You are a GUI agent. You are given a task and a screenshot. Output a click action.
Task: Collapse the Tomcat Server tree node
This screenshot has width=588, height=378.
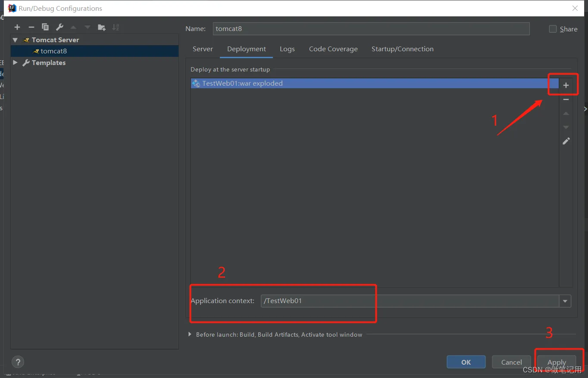point(16,40)
